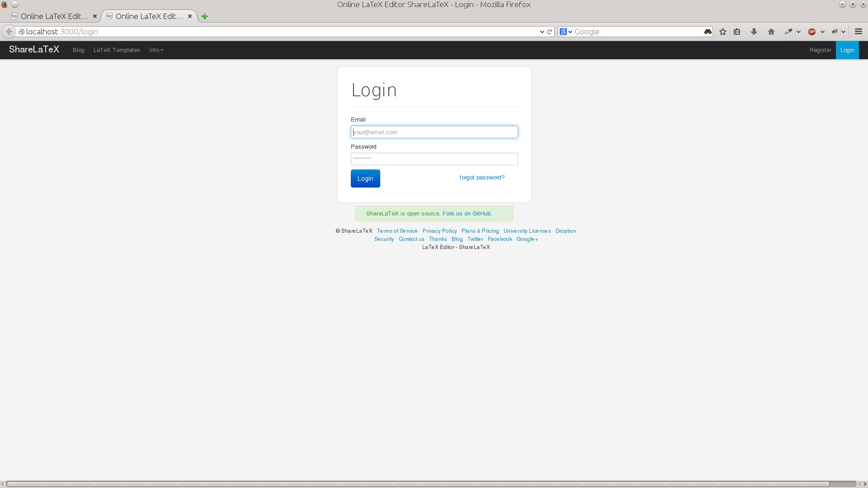Open Twitter footer link
This screenshot has height=488, width=868.
click(475, 239)
